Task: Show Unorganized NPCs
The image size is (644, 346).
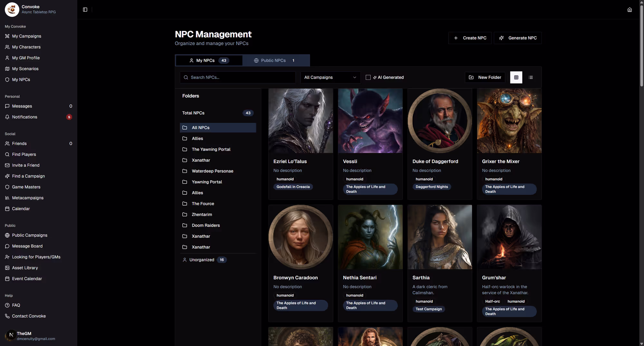Action: point(218,260)
